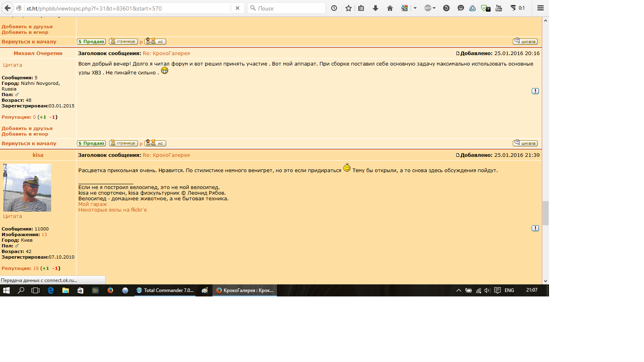This screenshot has height=362, width=644.
Task: Select the КрокоГалерея Firefox taskbar item
Action: (245, 290)
